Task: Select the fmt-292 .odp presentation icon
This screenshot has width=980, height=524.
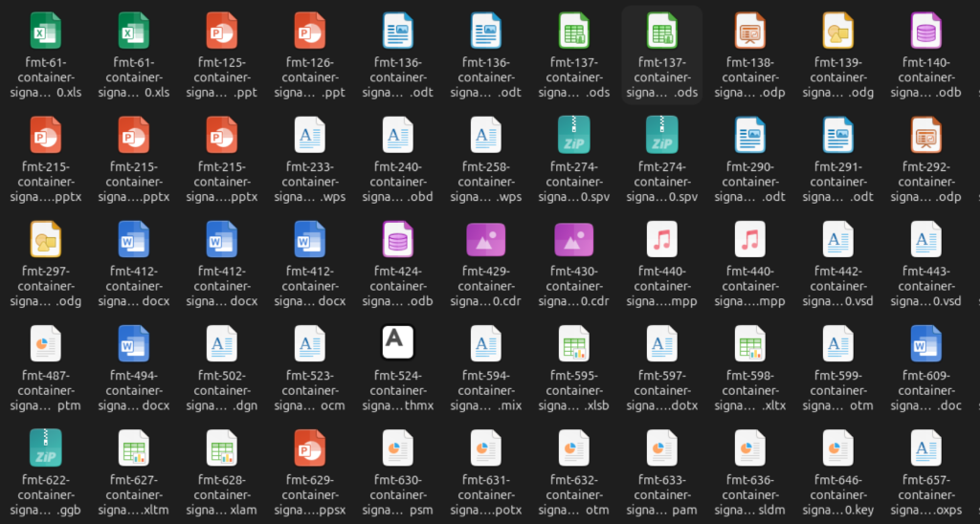Action: pos(926,135)
